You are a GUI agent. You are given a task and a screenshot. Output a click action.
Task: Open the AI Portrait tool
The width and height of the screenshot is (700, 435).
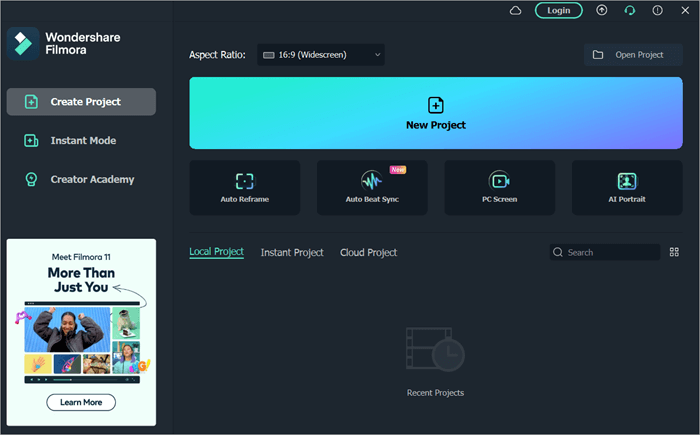click(x=627, y=187)
